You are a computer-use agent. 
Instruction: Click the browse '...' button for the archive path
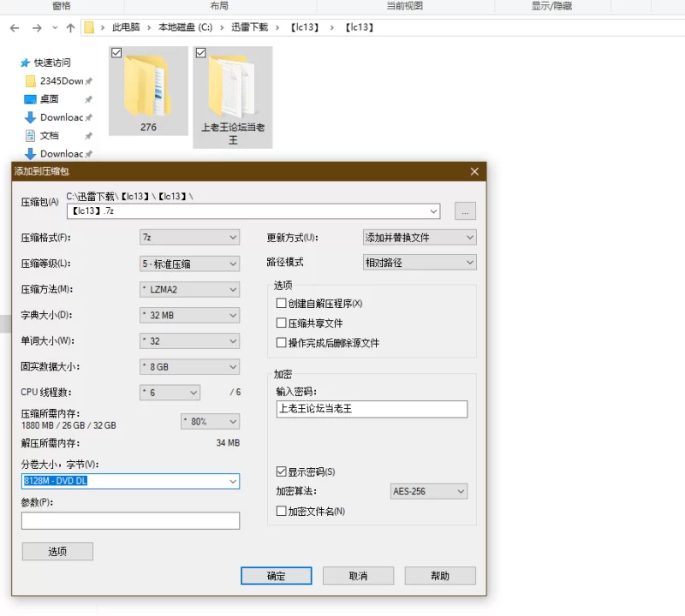465,211
